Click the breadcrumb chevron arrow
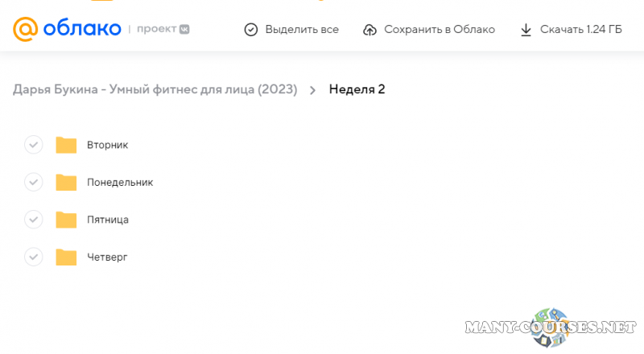Viewport: 644px width, 354px height. click(x=313, y=89)
